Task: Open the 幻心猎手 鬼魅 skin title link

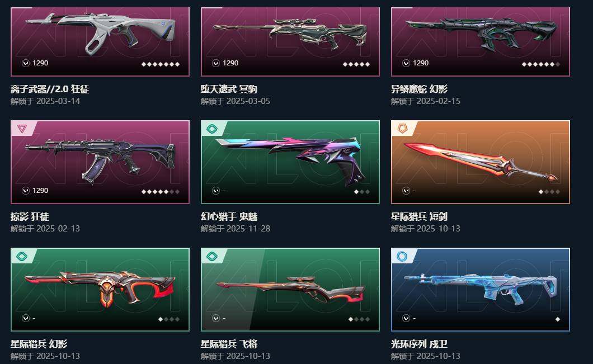Action: click(x=229, y=216)
